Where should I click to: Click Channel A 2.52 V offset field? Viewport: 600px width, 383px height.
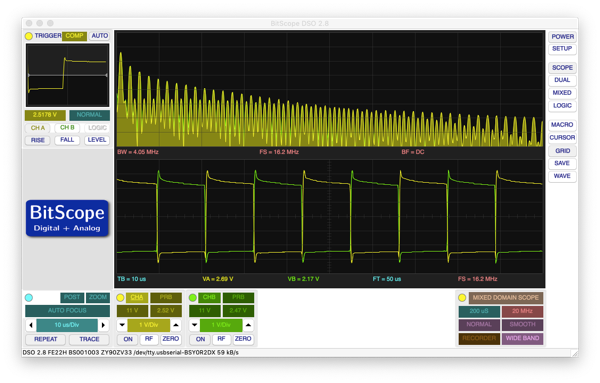point(166,311)
